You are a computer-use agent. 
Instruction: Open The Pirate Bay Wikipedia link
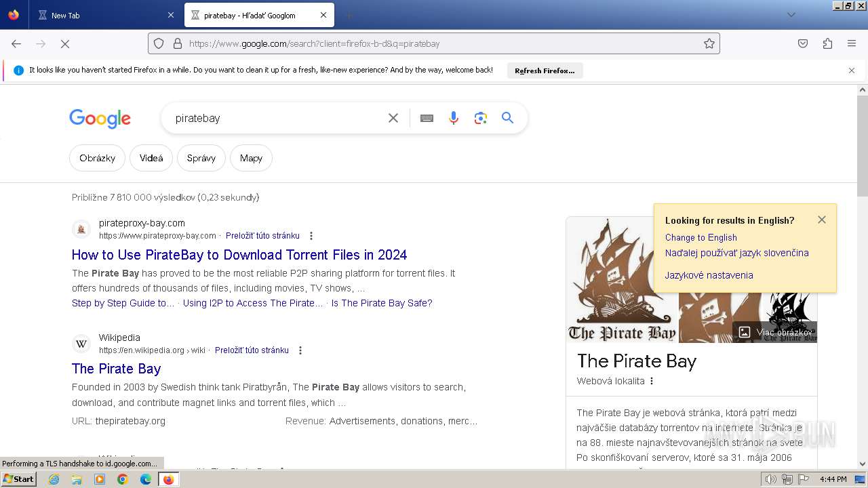click(x=116, y=369)
